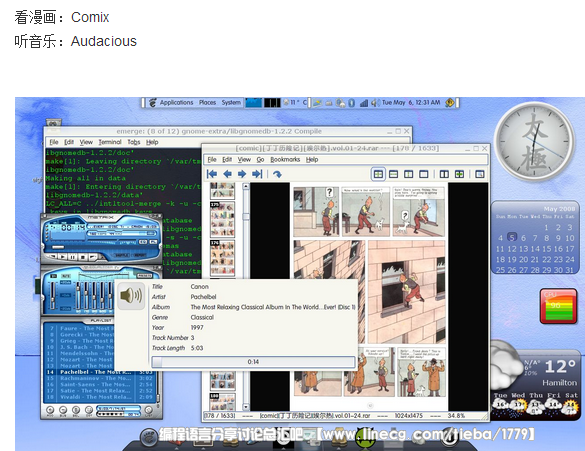Screen dimensions: 585x451
Task: Click the thumbnail sidebar scrollbar in Comix
Action: coord(245,297)
